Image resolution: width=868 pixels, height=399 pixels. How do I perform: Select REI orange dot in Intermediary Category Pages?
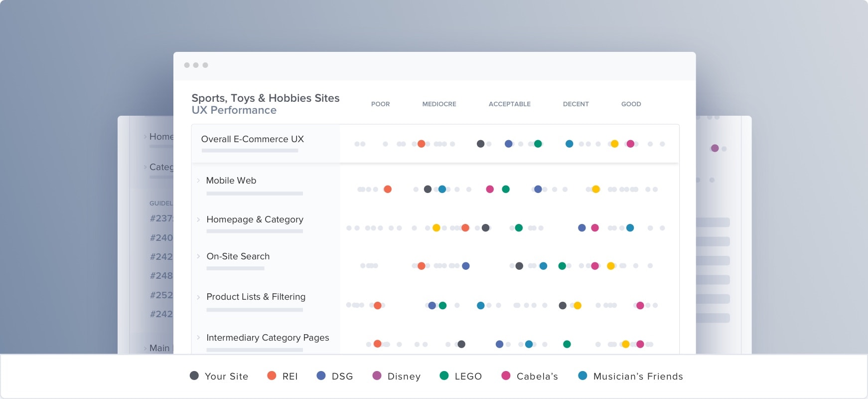(x=378, y=344)
